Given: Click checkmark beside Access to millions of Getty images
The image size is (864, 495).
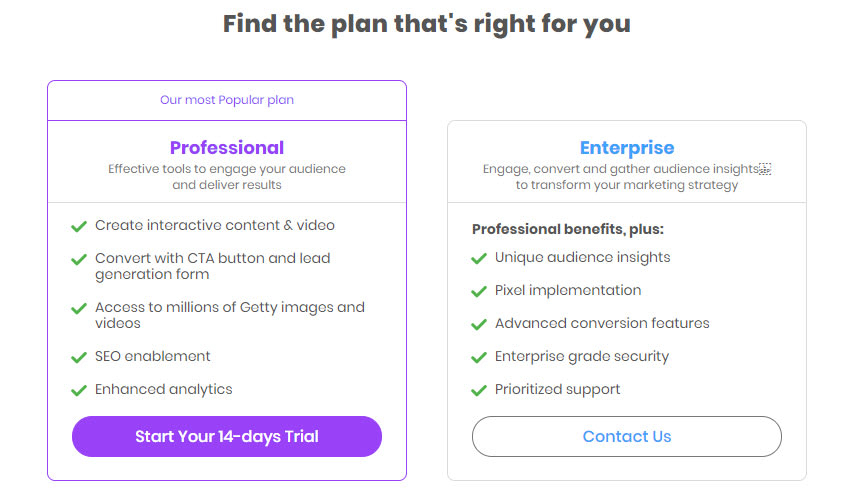Looking at the screenshot, I should point(79,308).
